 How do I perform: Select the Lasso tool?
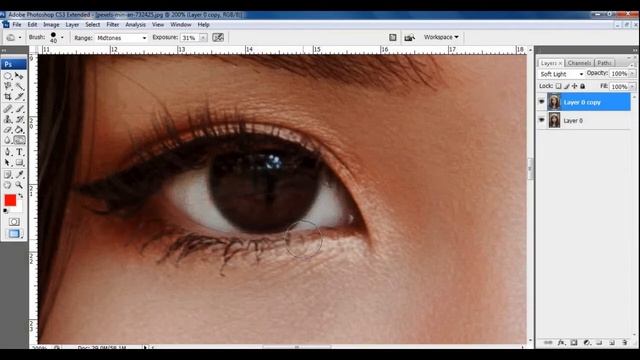(x=8, y=87)
